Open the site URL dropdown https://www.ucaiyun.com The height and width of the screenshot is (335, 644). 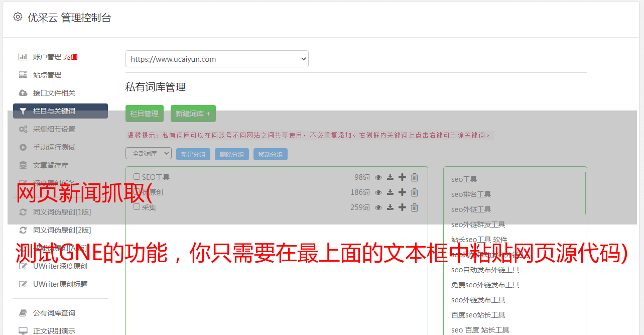[217, 59]
